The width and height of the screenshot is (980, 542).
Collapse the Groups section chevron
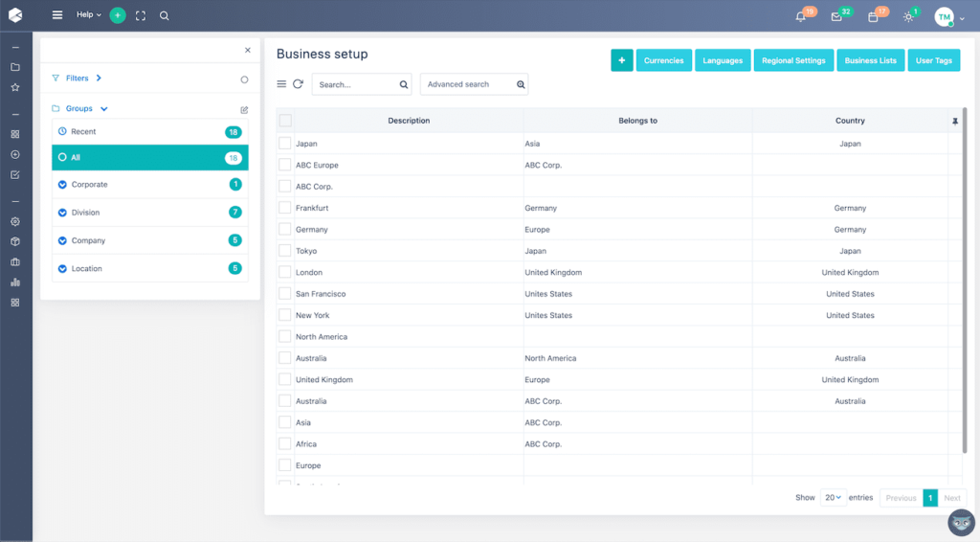pyautogui.click(x=103, y=109)
